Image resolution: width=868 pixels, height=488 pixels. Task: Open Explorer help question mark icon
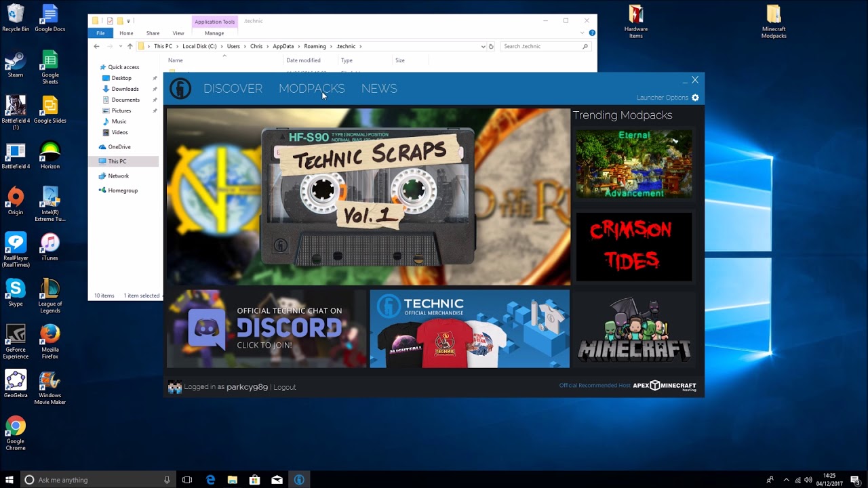click(592, 33)
